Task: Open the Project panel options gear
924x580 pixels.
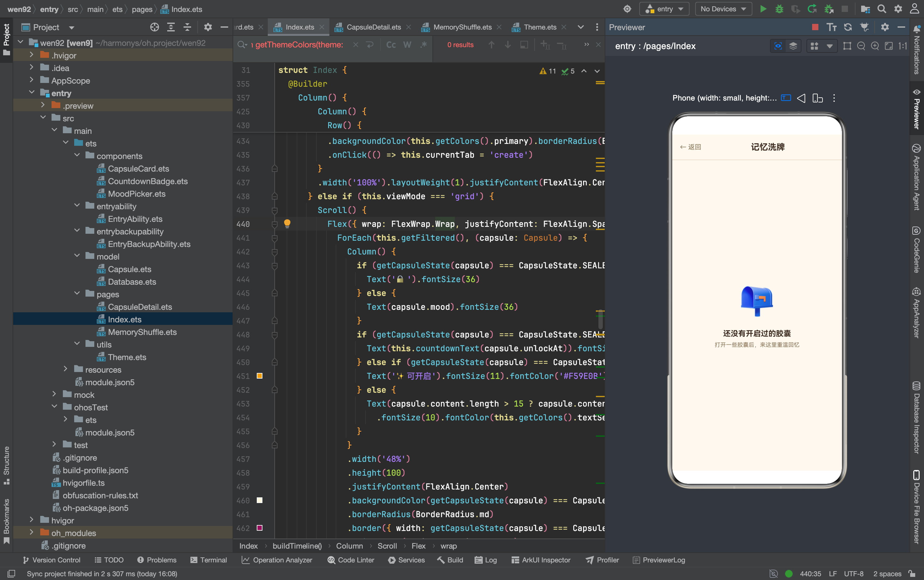Action: click(x=208, y=27)
